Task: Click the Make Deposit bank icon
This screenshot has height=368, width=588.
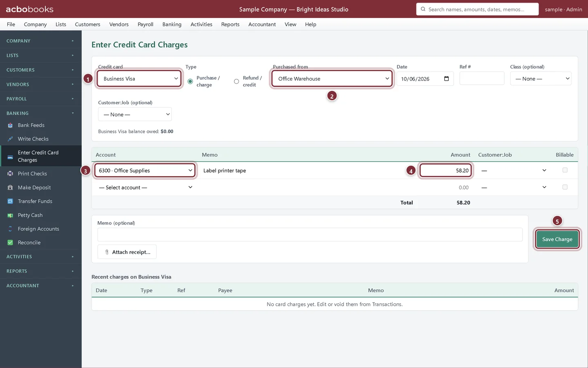Action: click(x=10, y=188)
